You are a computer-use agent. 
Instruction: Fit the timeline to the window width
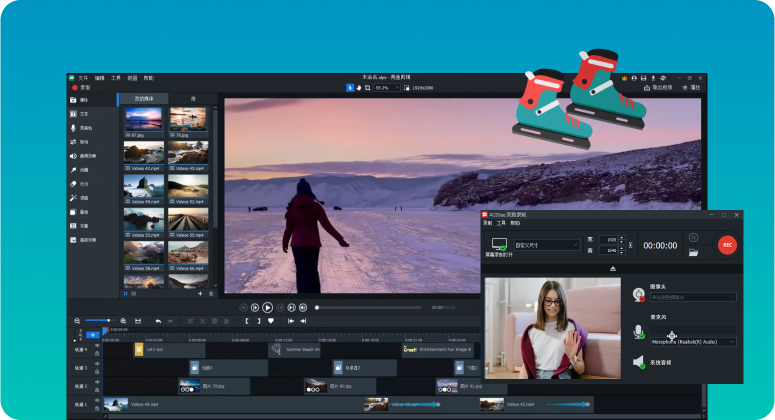pyautogui.click(x=138, y=321)
